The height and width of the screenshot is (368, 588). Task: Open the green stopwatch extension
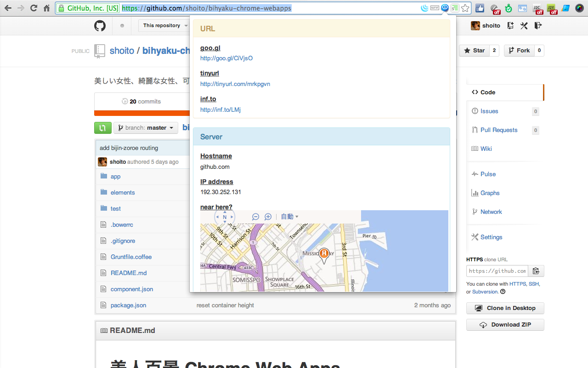pos(509,8)
